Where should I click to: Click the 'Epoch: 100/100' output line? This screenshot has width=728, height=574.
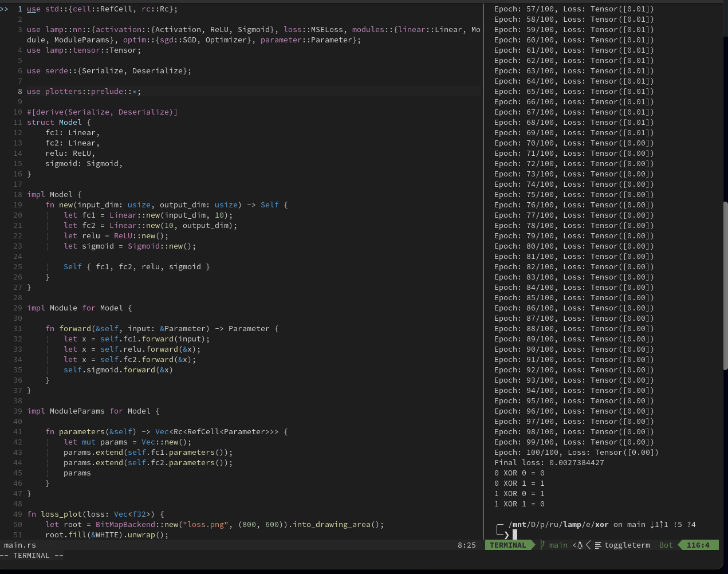[x=577, y=452]
